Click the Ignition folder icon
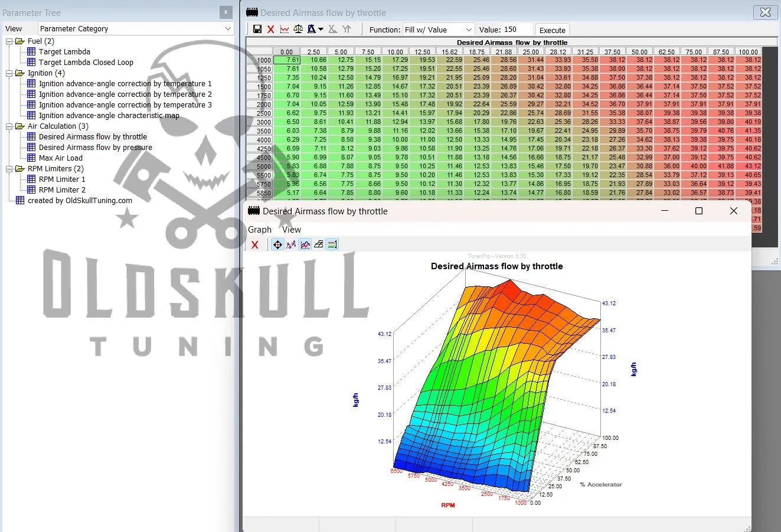 pos(20,73)
